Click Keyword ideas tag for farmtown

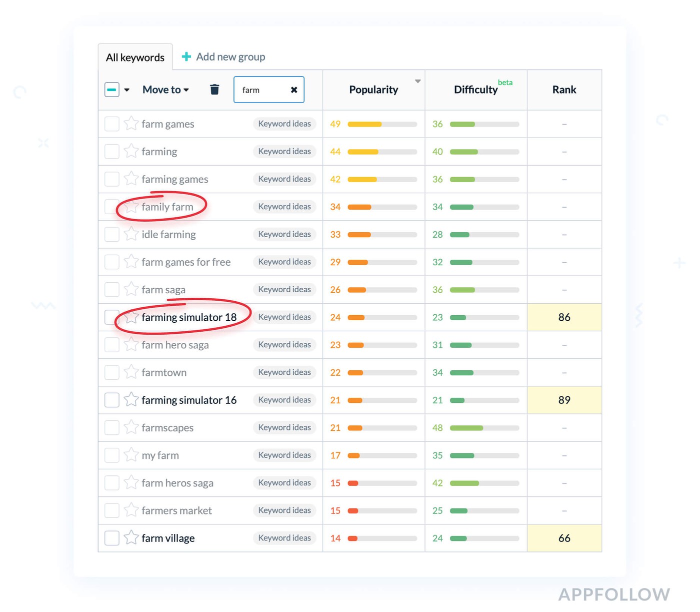point(284,372)
